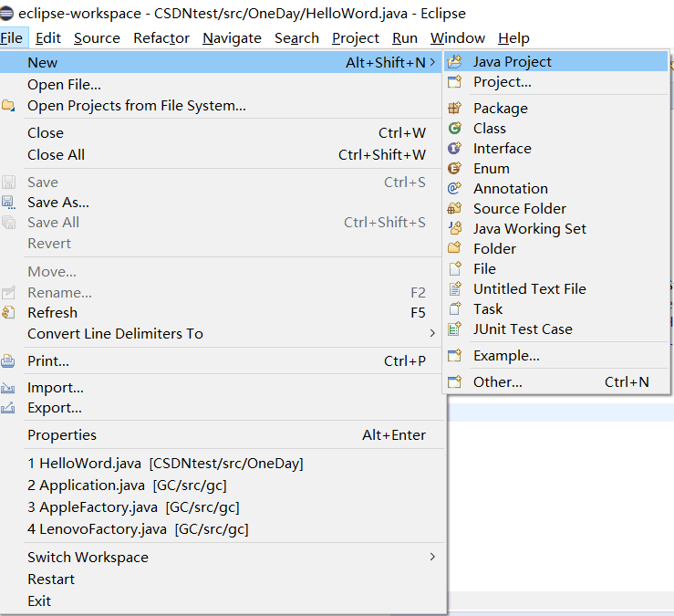Click the Java Project icon in New submenu
The height and width of the screenshot is (616, 674).
[454, 62]
